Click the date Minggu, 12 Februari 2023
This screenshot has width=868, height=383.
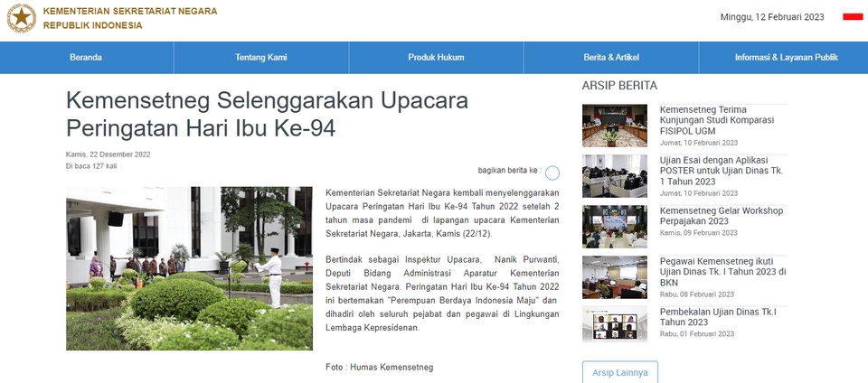pos(772,17)
